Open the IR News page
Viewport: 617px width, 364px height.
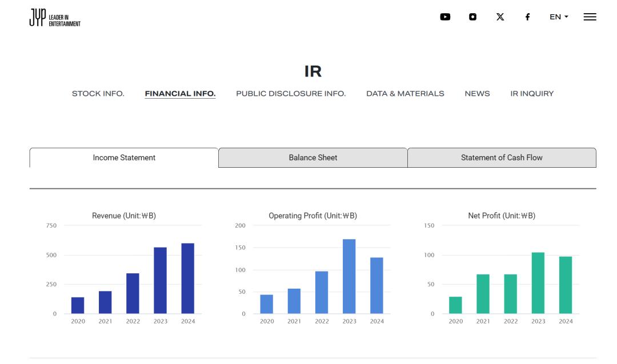(x=477, y=94)
